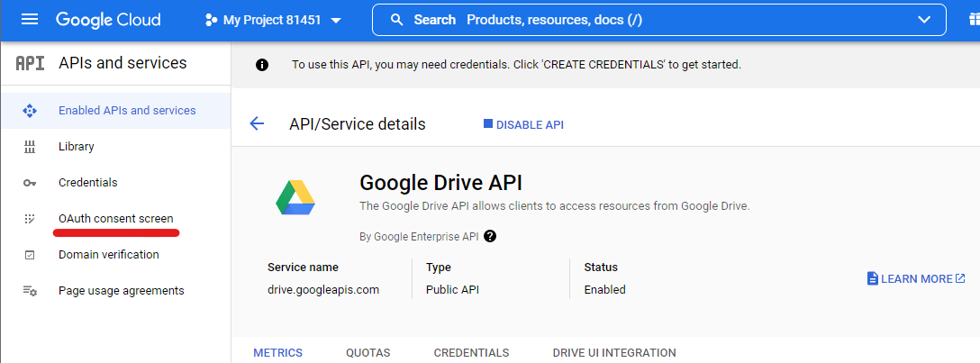Open the hamburger navigation menu
The width and height of the screenshot is (980, 363).
(30, 20)
